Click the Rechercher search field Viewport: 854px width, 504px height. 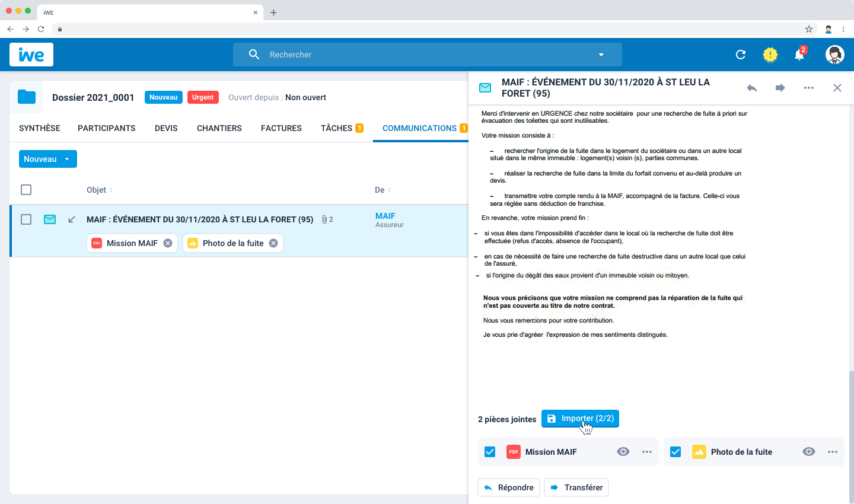[x=427, y=55]
